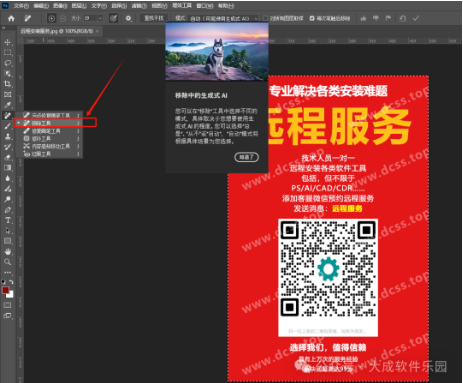
Task: Select the Horizontal Type tool
Action: click(x=8, y=220)
